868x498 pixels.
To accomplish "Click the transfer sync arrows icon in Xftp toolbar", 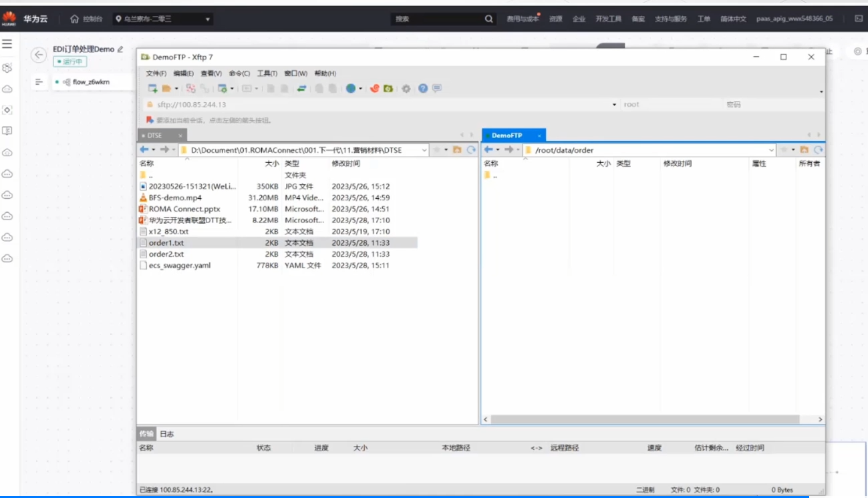I will [x=301, y=88].
